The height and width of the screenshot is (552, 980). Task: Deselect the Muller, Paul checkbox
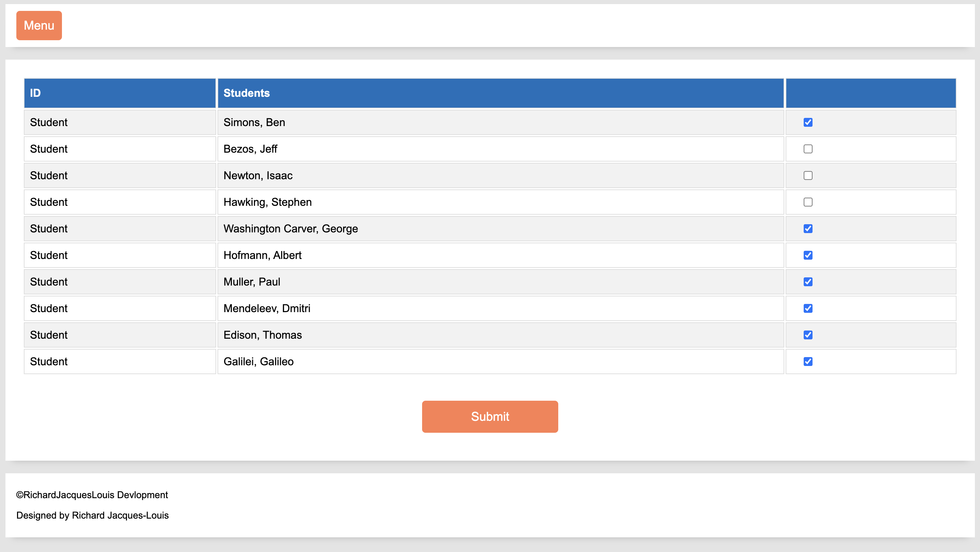808,282
